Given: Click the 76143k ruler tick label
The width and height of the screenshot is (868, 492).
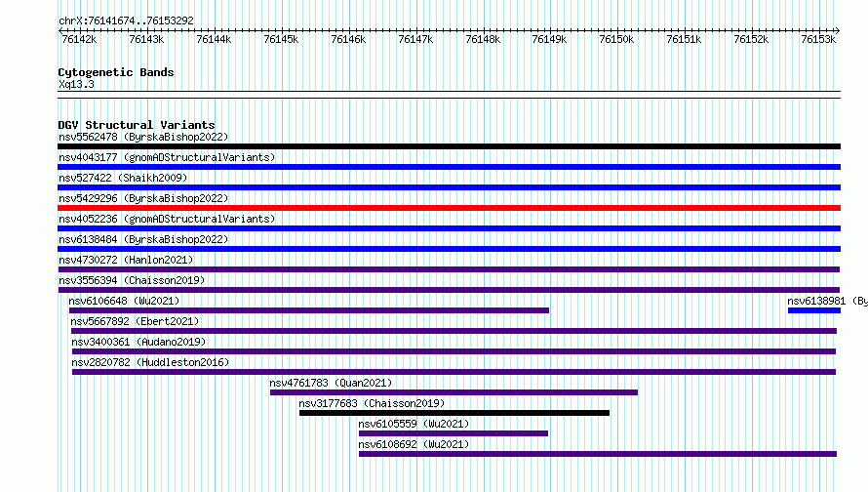Looking at the screenshot, I should click(146, 39).
